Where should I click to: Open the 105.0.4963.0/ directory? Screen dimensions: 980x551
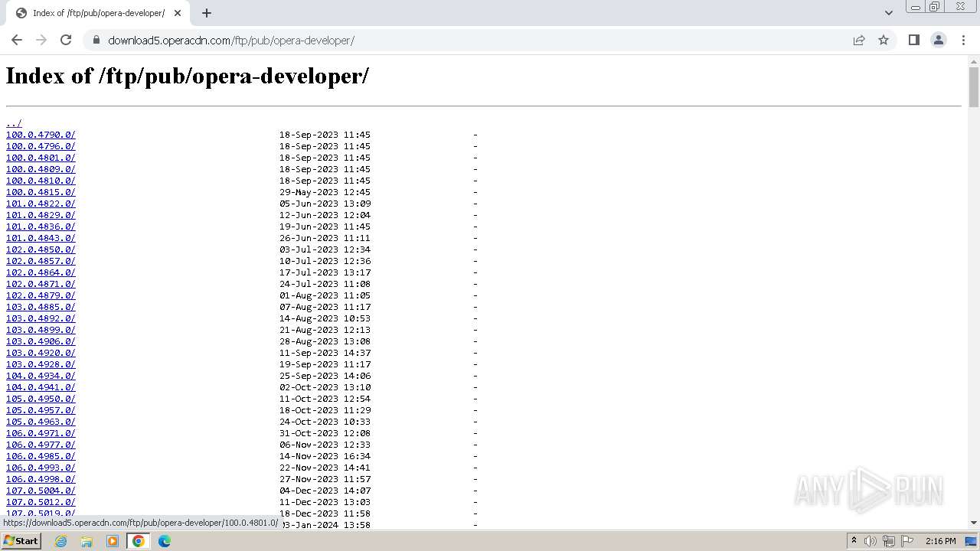[41, 422]
